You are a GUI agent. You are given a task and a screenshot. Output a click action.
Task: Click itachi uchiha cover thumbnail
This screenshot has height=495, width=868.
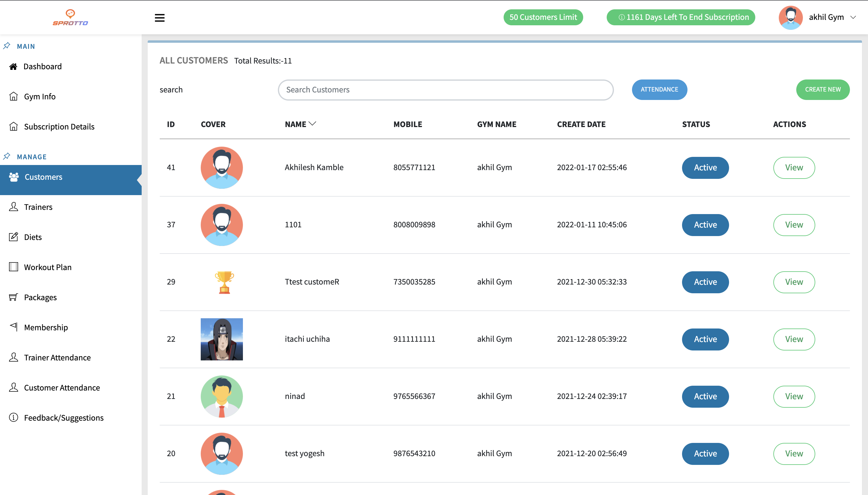click(x=222, y=339)
